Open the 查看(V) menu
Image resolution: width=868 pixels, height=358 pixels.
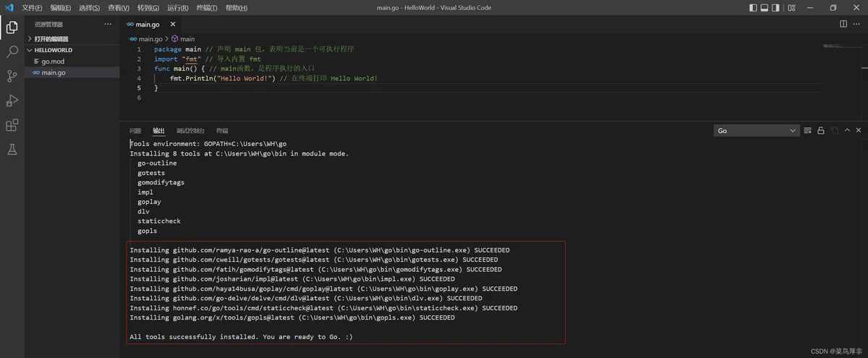[119, 8]
